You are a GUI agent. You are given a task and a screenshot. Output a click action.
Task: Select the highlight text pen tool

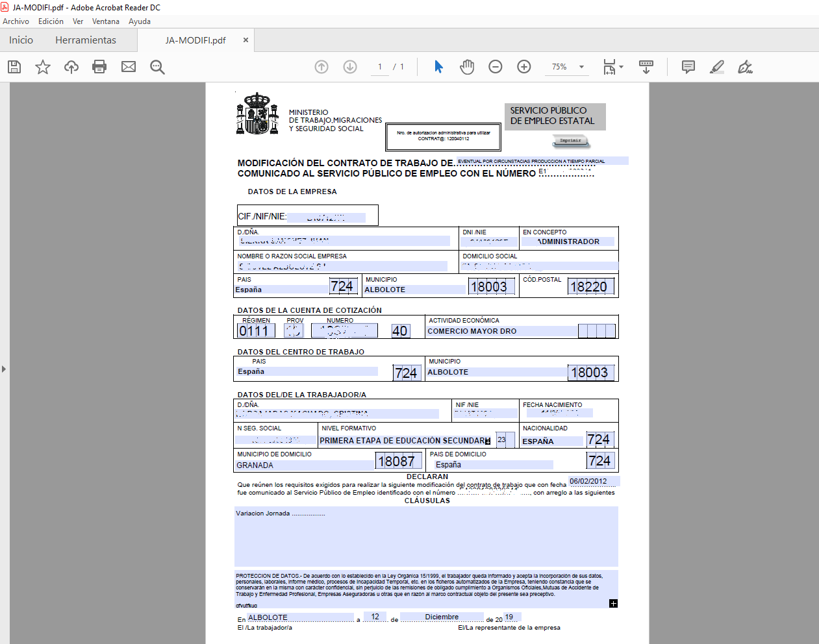pyautogui.click(x=717, y=67)
